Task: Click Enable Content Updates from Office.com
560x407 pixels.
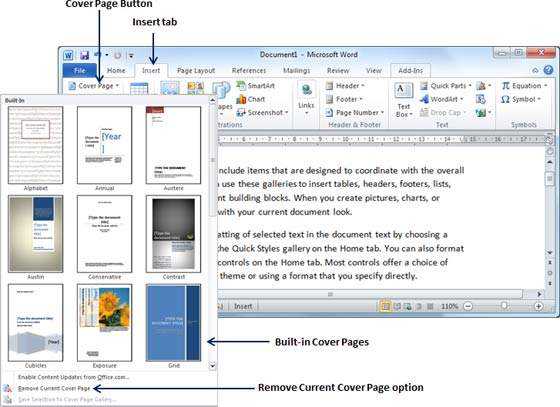Action: tap(74, 377)
